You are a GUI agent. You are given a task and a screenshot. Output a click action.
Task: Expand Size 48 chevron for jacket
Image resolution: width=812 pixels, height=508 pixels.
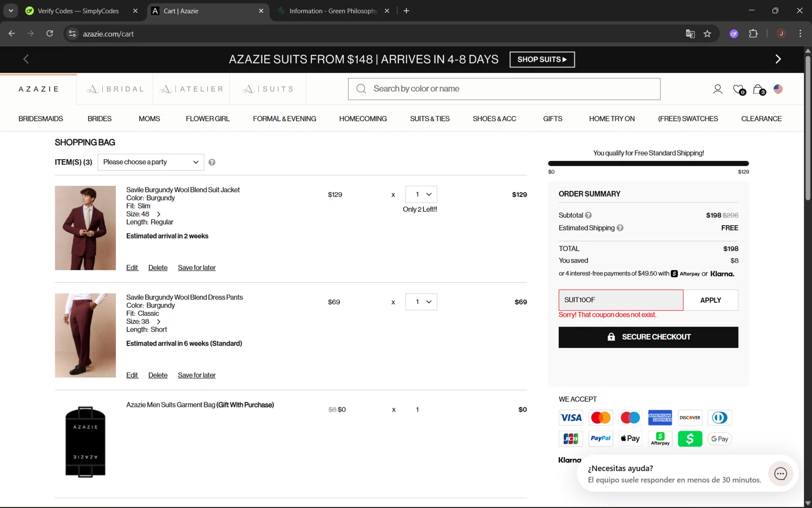(159, 214)
